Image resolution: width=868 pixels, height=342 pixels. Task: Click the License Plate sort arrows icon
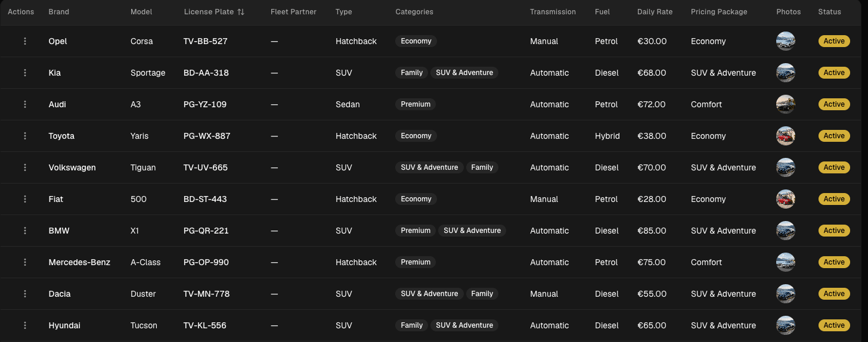point(241,12)
